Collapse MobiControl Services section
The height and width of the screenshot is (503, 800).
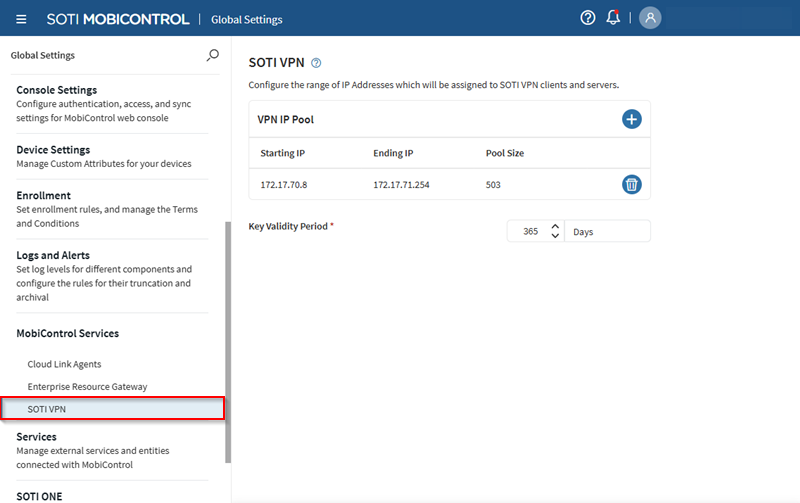pos(67,333)
